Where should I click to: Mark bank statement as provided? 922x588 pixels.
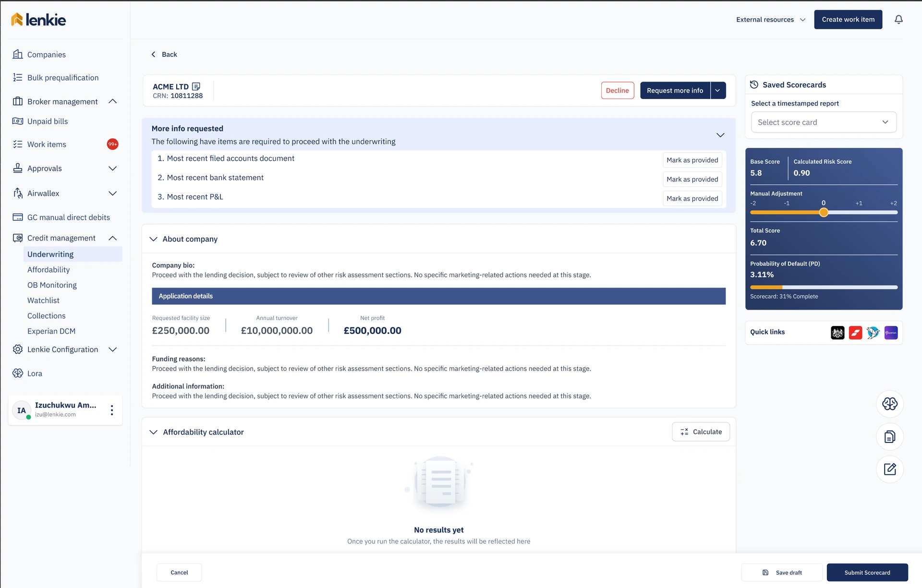(692, 179)
